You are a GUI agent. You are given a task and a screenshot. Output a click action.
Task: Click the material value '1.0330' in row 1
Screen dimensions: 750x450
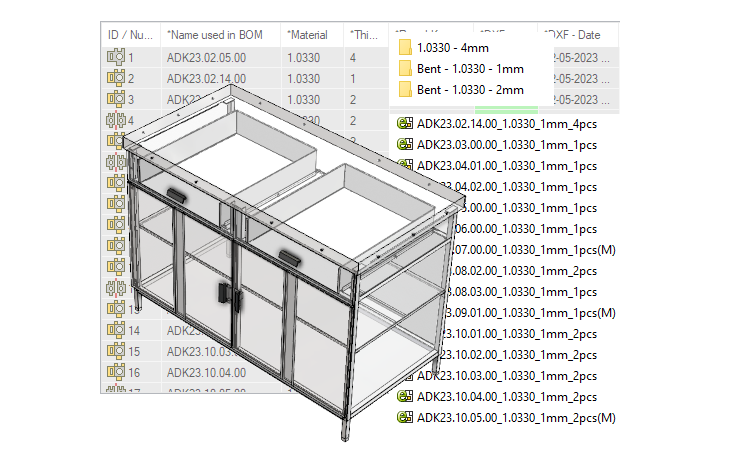[x=303, y=58]
